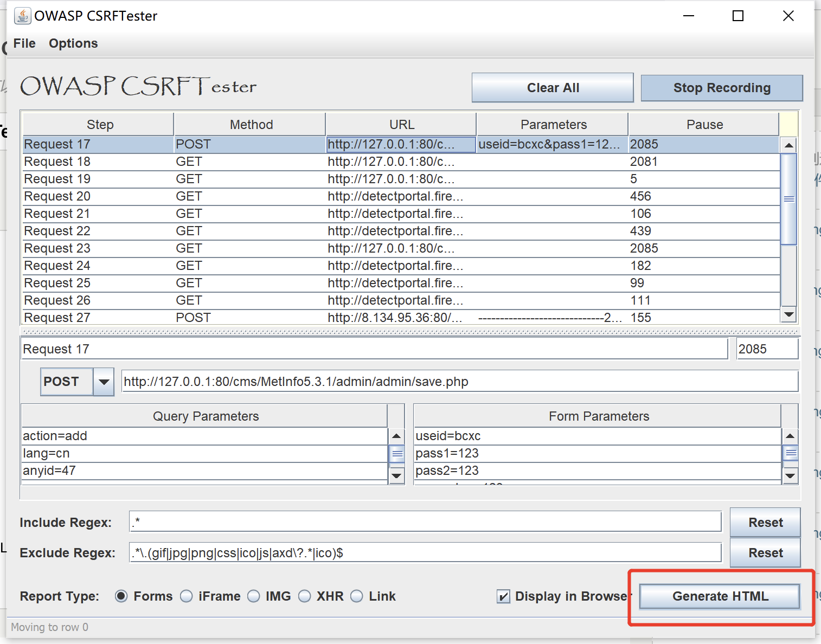821x644 pixels.
Task: Select the Request 27 row
Action: (x=401, y=317)
